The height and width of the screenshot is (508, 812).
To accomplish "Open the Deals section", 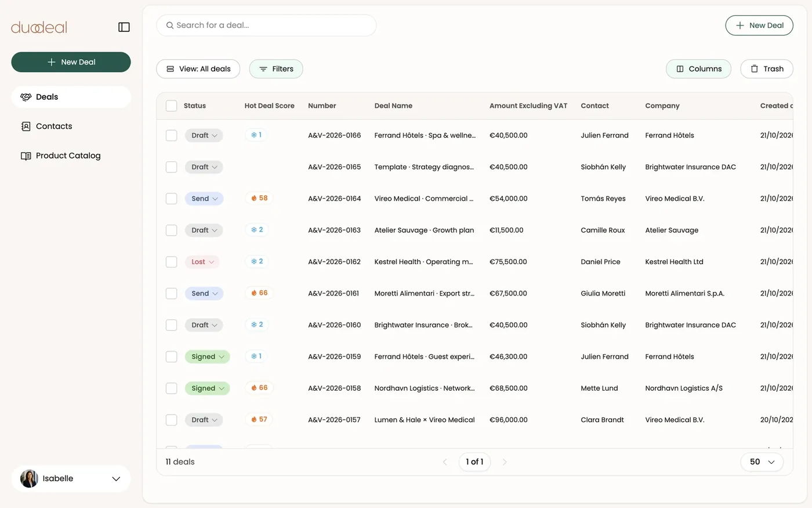I will [x=71, y=97].
